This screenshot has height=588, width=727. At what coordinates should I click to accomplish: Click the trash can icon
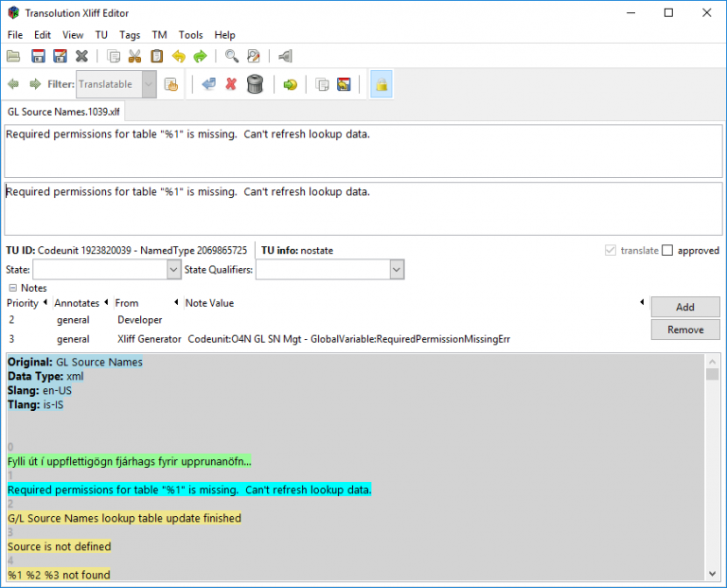255,84
